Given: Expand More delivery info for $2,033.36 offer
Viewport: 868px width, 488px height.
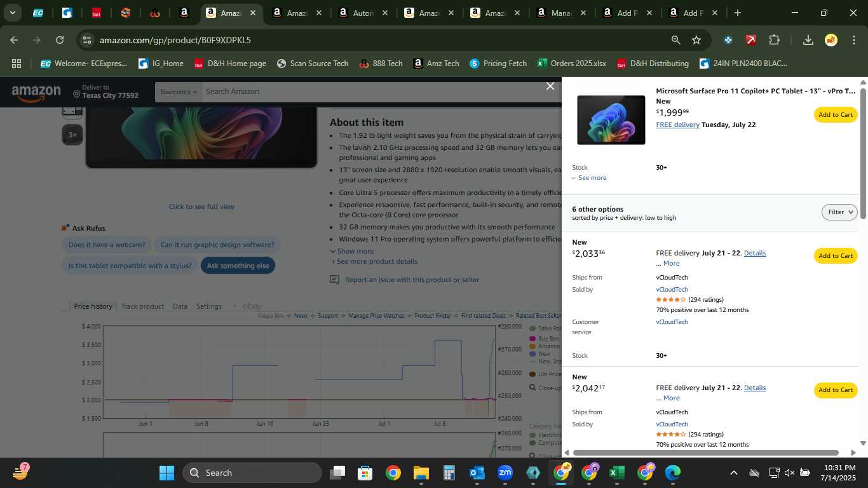Looking at the screenshot, I should tap(671, 263).
